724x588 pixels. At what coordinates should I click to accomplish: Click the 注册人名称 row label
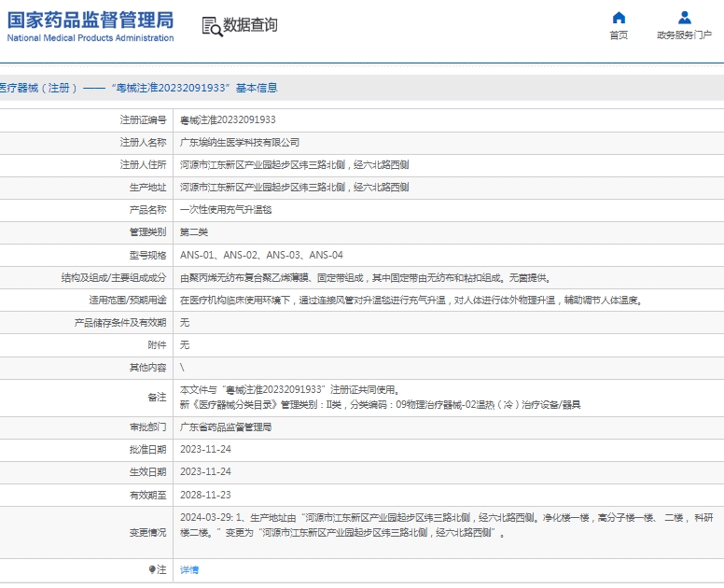tap(143, 142)
